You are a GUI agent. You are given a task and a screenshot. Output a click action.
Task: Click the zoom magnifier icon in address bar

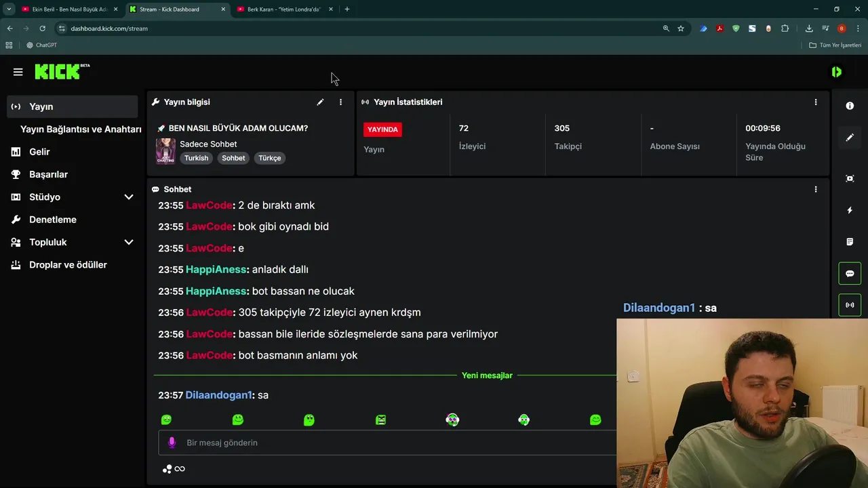pyautogui.click(x=666, y=28)
